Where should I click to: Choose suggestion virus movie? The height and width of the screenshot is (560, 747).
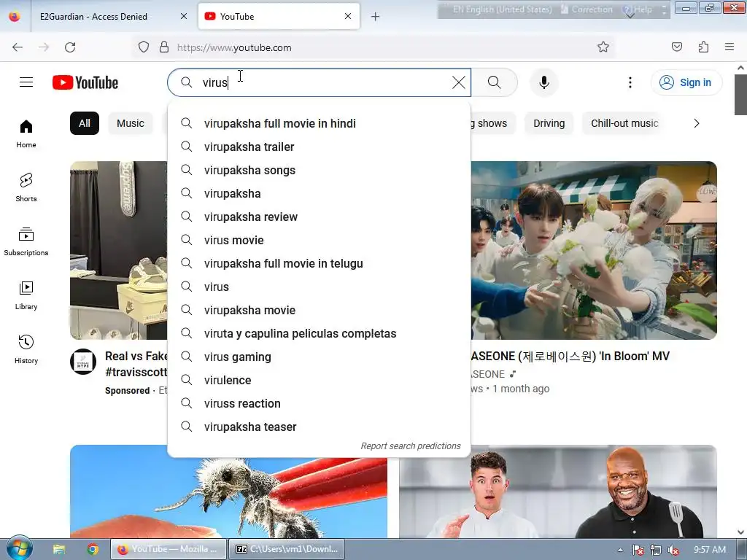coord(320,240)
